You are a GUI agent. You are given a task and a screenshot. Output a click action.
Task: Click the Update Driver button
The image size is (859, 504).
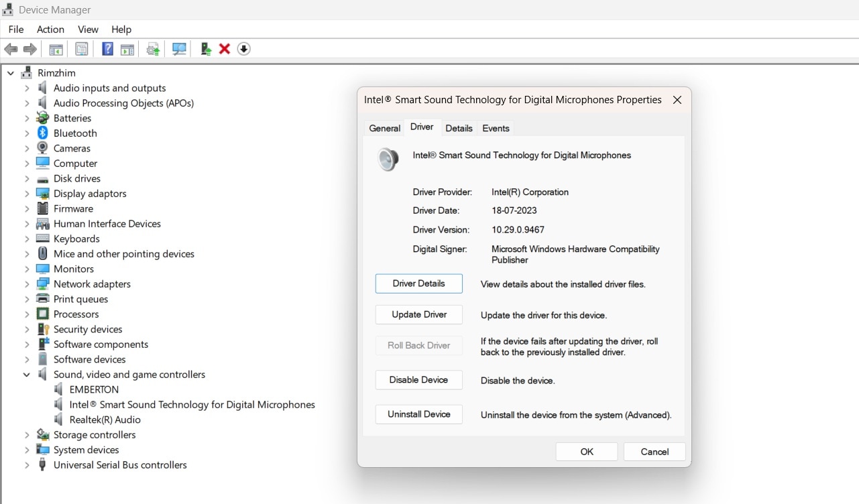[x=419, y=314]
